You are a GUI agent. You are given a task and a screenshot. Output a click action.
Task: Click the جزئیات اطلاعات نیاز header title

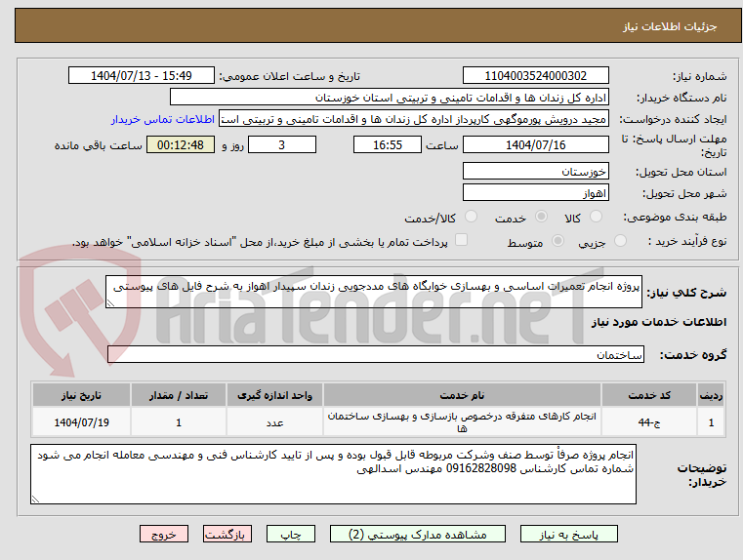(x=670, y=26)
